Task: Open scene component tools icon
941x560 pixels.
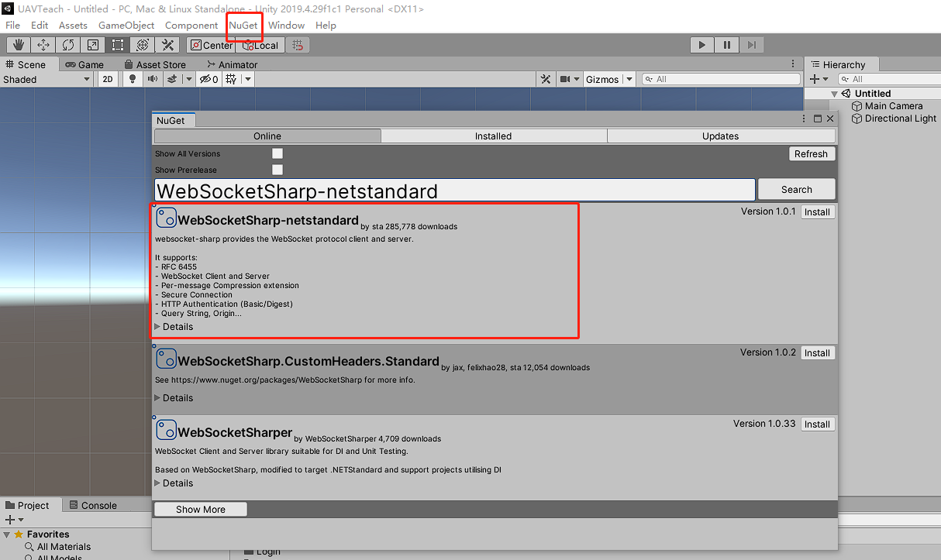Action: [546, 79]
